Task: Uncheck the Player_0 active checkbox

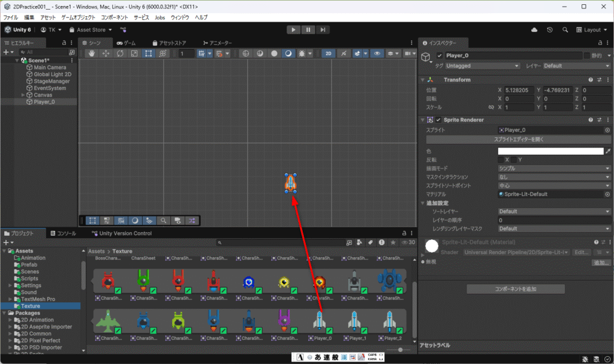Action: pos(440,56)
